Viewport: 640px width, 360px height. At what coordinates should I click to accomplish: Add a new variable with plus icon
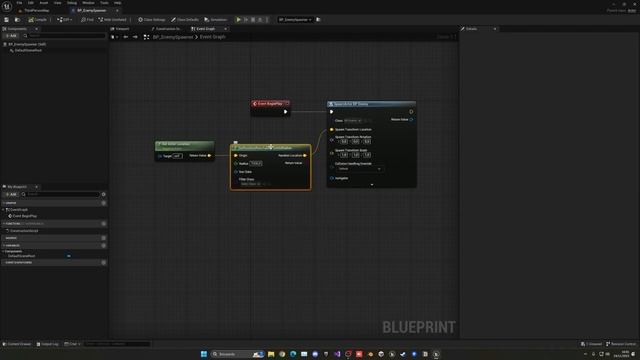coord(104,245)
